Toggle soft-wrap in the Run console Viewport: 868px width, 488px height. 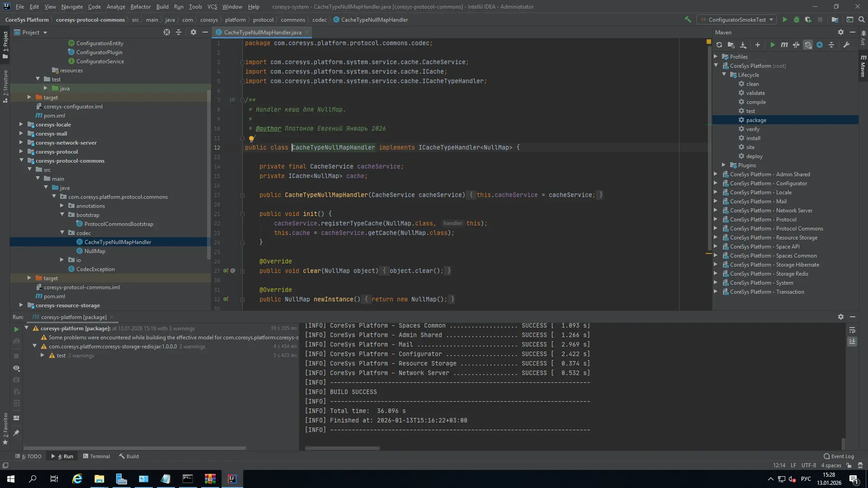852,330
